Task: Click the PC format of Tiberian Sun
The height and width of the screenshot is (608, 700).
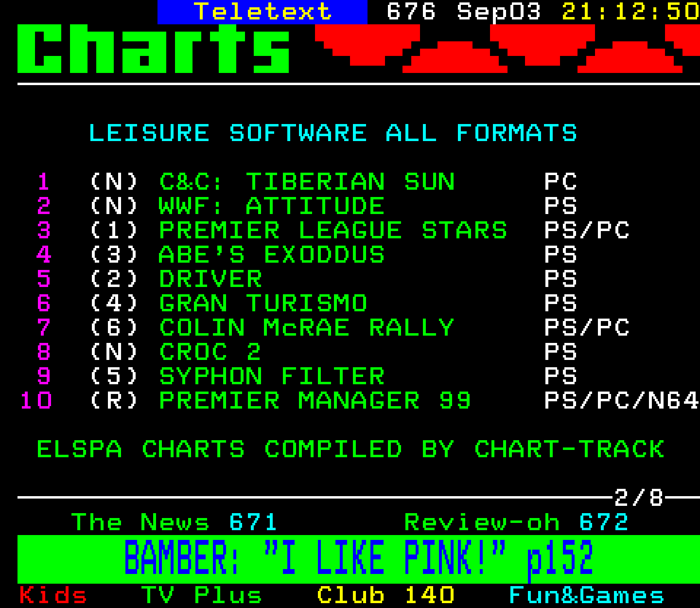Action: [x=560, y=182]
